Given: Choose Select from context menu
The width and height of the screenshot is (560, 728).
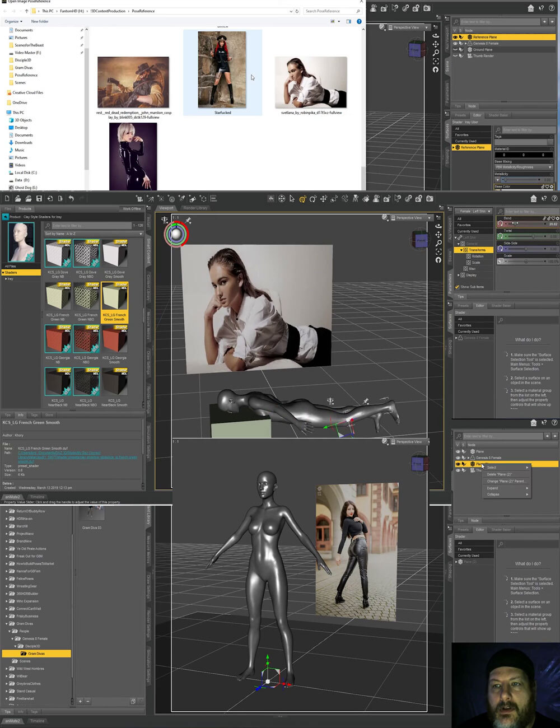Looking at the screenshot, I should click(x=507, y=467).
